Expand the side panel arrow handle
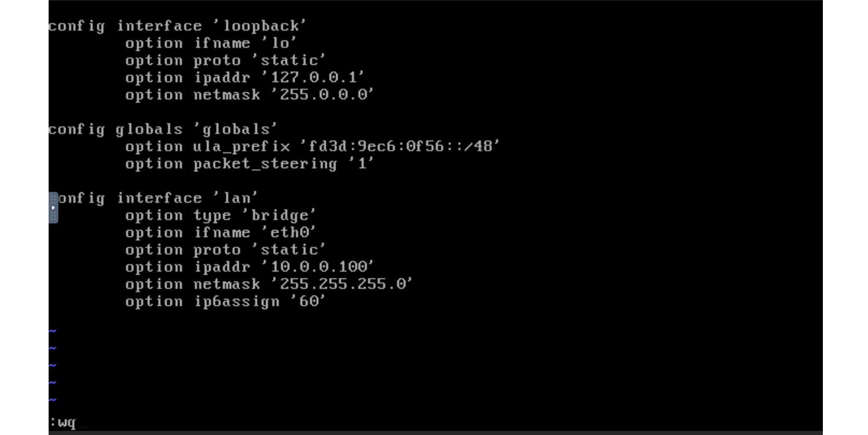 tap(53, 207)
